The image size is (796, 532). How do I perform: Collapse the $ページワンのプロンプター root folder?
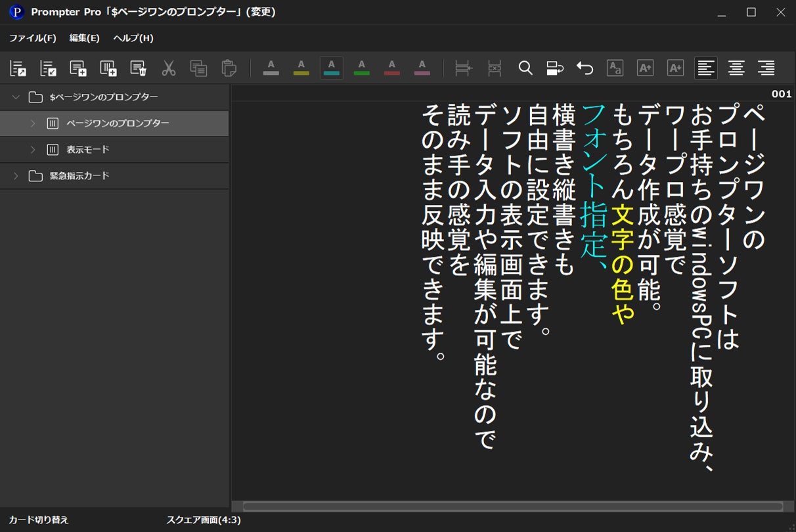pos(16,97)
